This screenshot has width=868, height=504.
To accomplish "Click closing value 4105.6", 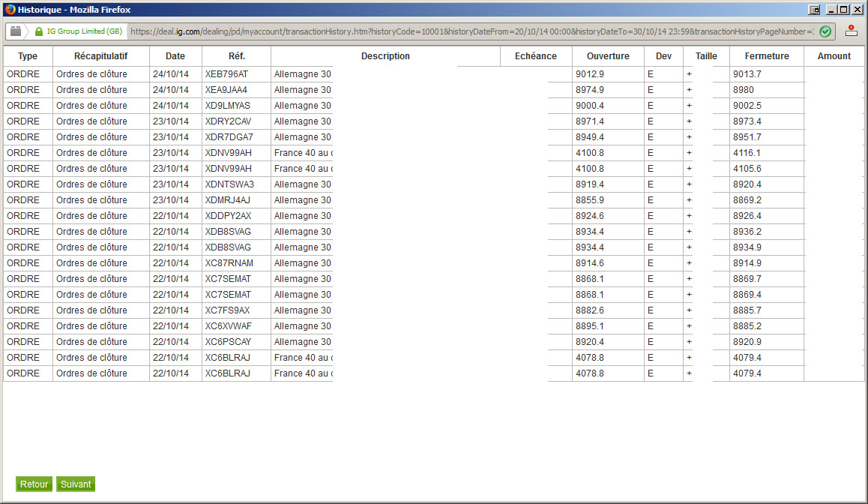I will (747, 168).
